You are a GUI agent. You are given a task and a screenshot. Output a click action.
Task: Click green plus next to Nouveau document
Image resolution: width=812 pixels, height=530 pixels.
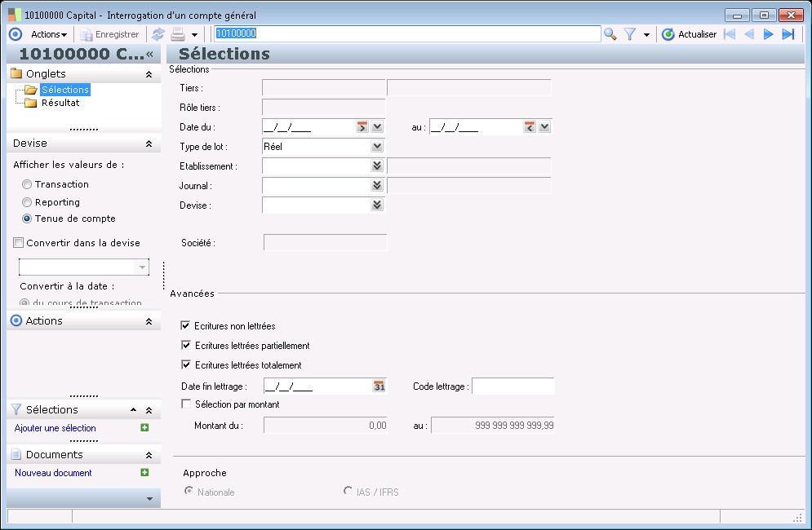(145, 472)
